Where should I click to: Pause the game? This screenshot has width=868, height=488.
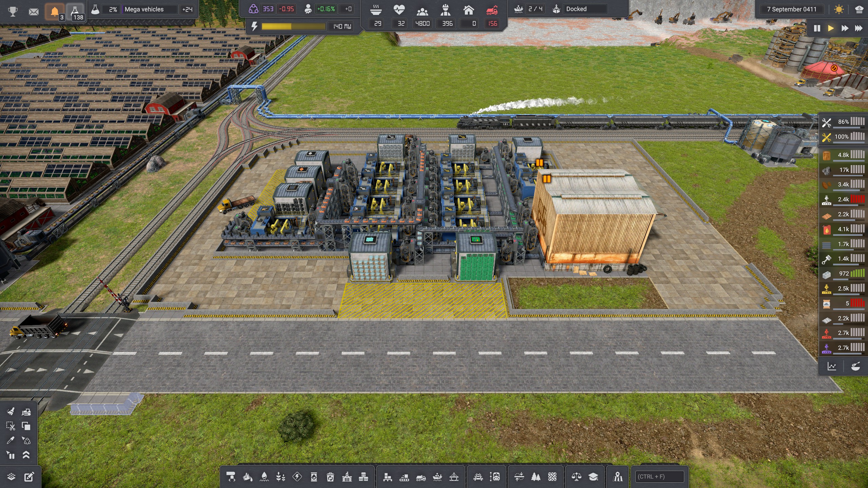point(817,28)
